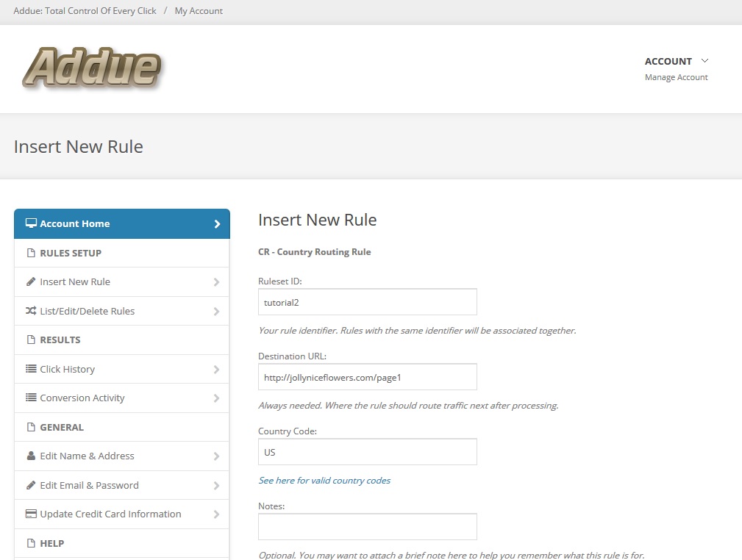Click the valid country codes link
This screenshot has height=560, width=742.
tap(324, 479)
